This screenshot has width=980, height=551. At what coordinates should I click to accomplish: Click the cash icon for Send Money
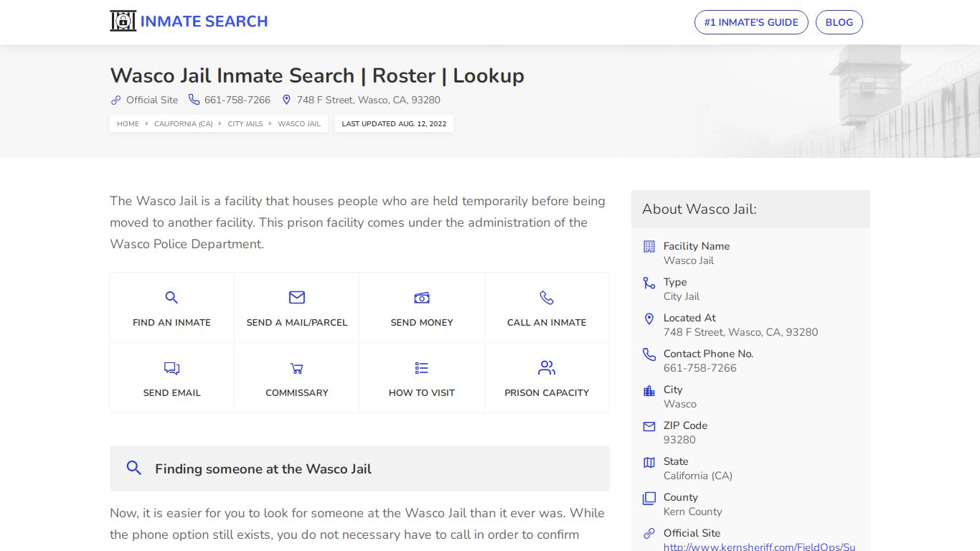click(x=422, y=297)
